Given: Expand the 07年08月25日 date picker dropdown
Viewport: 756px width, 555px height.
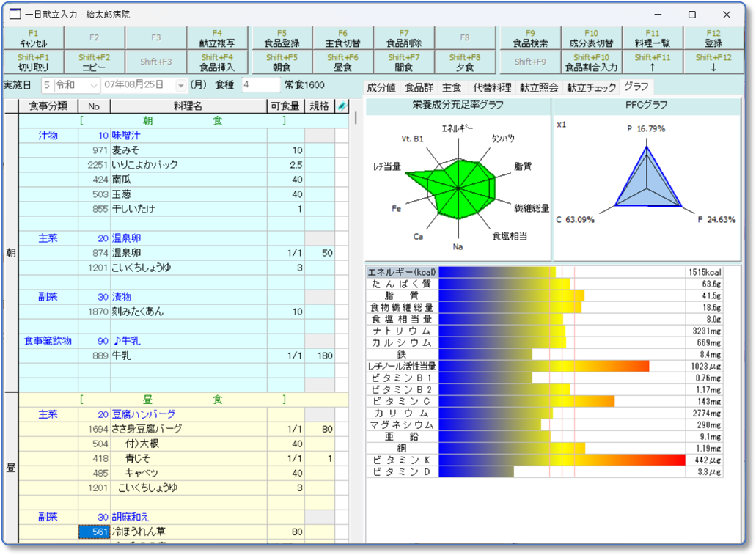Looking at the screenshot, I should point(181,85).
